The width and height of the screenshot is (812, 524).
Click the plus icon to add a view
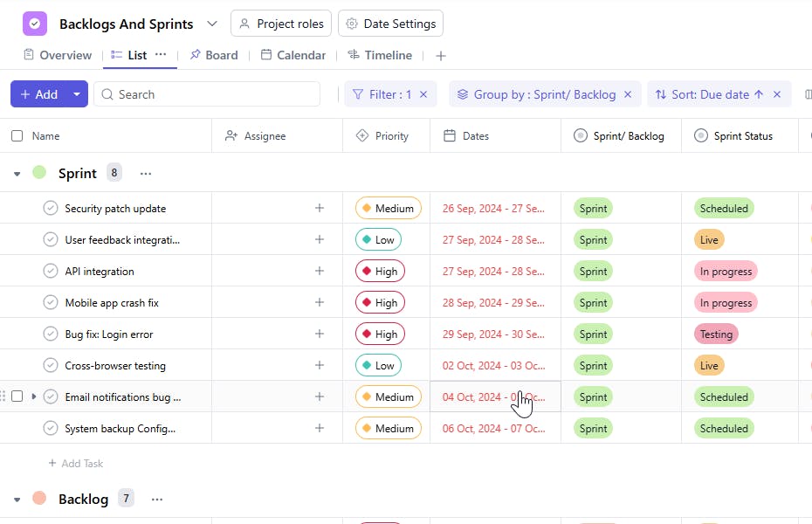pos(441,56)
